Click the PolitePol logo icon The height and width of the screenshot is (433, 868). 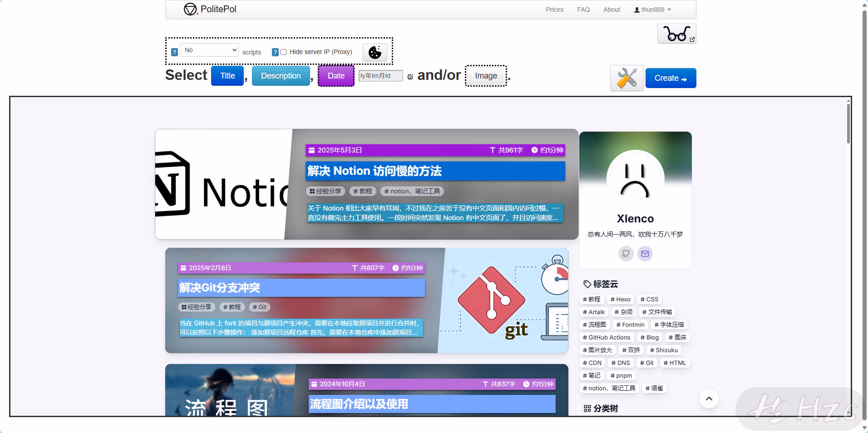pos(190,9)
